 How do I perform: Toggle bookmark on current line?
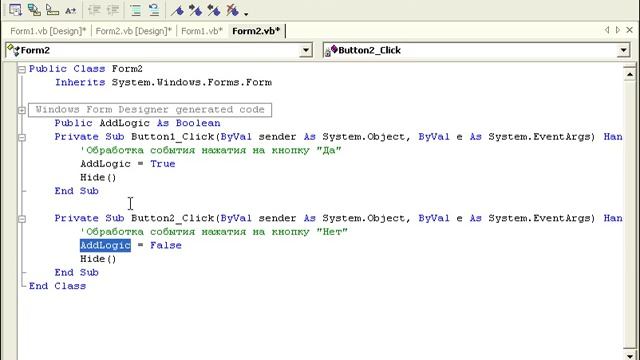177,10
